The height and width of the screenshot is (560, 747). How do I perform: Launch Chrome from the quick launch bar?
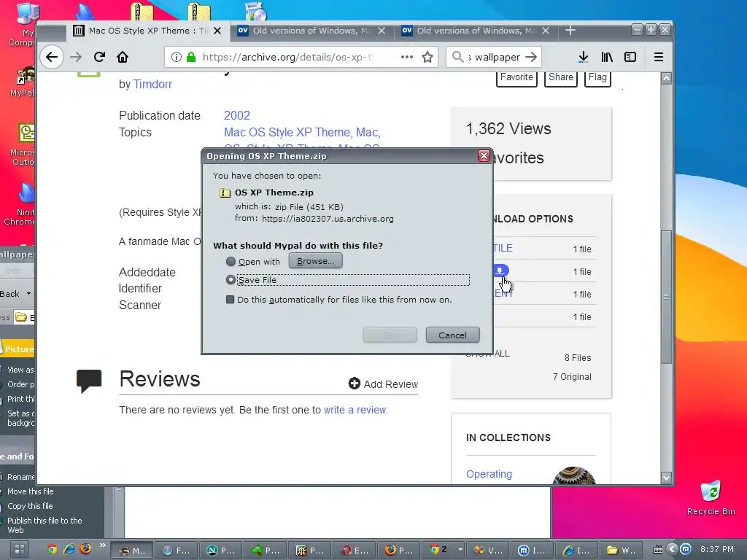tap(52, 550)
